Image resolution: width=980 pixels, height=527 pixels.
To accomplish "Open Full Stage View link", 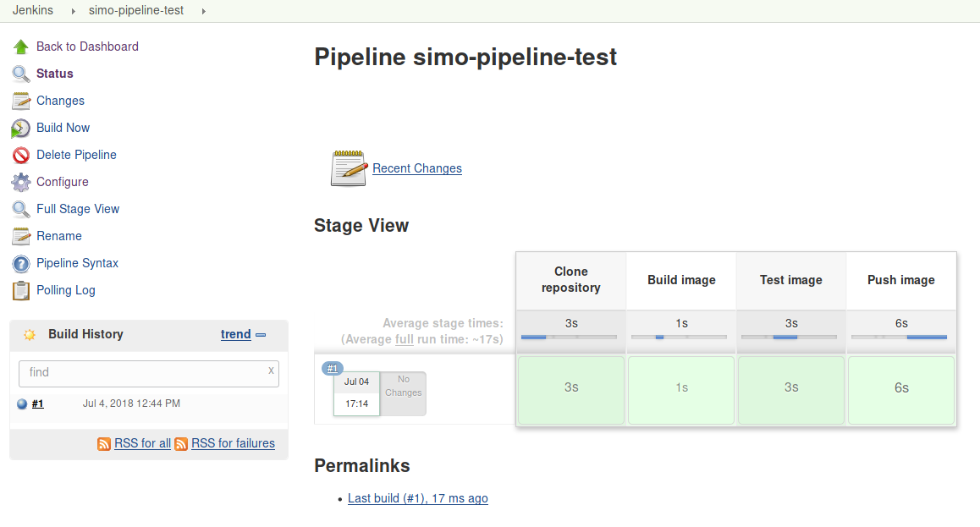I will 78,209.
